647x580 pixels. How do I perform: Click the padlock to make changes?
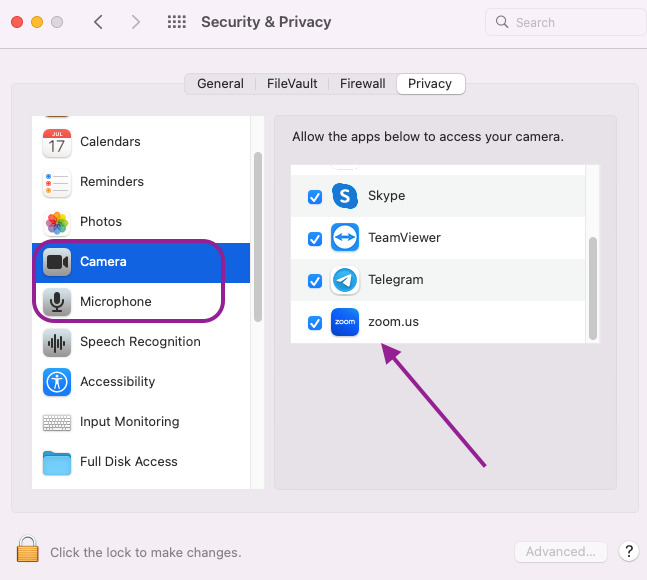[x=28, y=549]
